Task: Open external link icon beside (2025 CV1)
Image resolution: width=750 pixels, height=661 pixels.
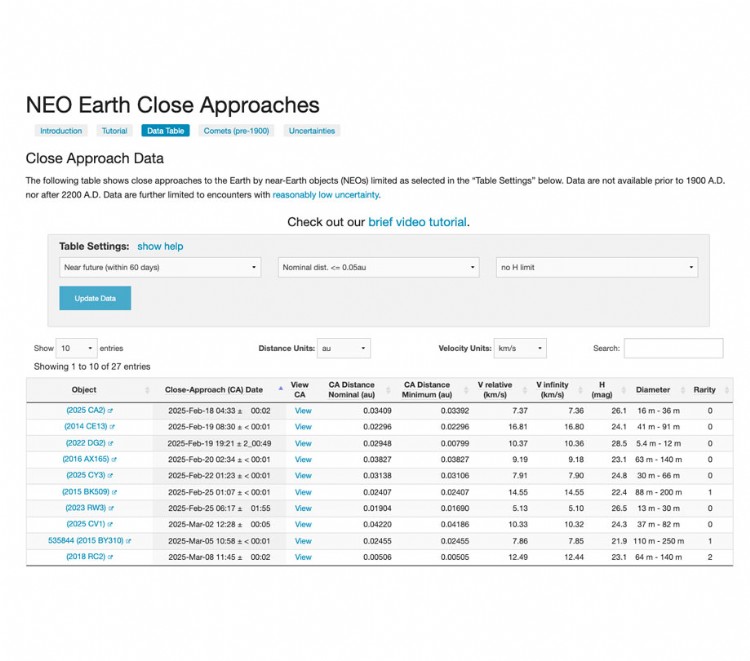Action: [x=110, y=525]
